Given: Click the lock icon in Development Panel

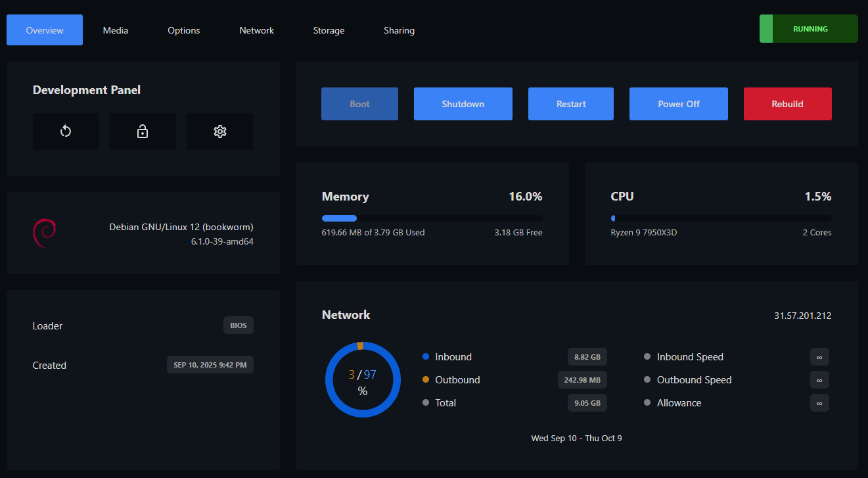Looking at the screenshot, I should pyautogui.click(x=143, y=131).
